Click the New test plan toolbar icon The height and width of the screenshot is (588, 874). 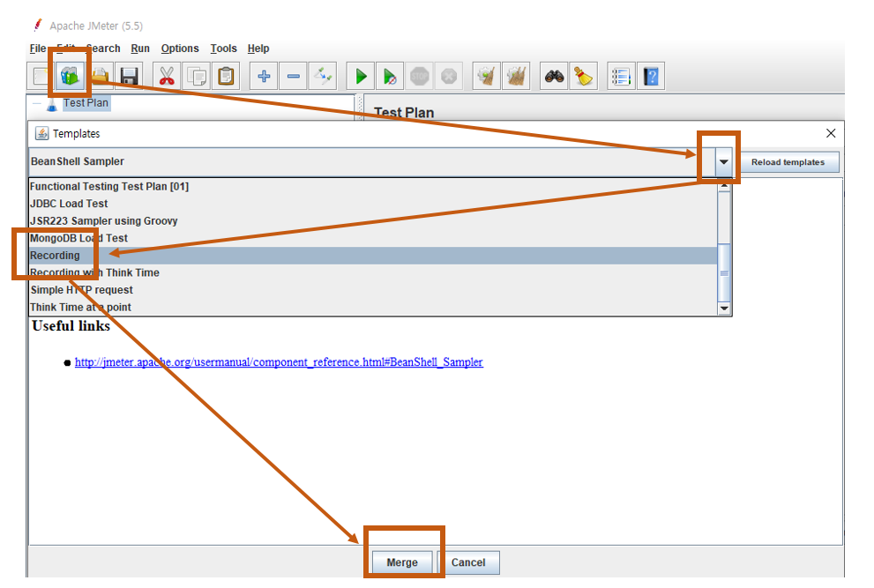point(41,76)
